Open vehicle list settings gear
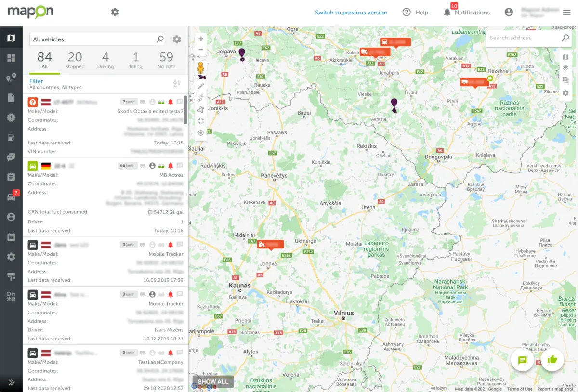The image size is (578, 392). tap(177, 39)
